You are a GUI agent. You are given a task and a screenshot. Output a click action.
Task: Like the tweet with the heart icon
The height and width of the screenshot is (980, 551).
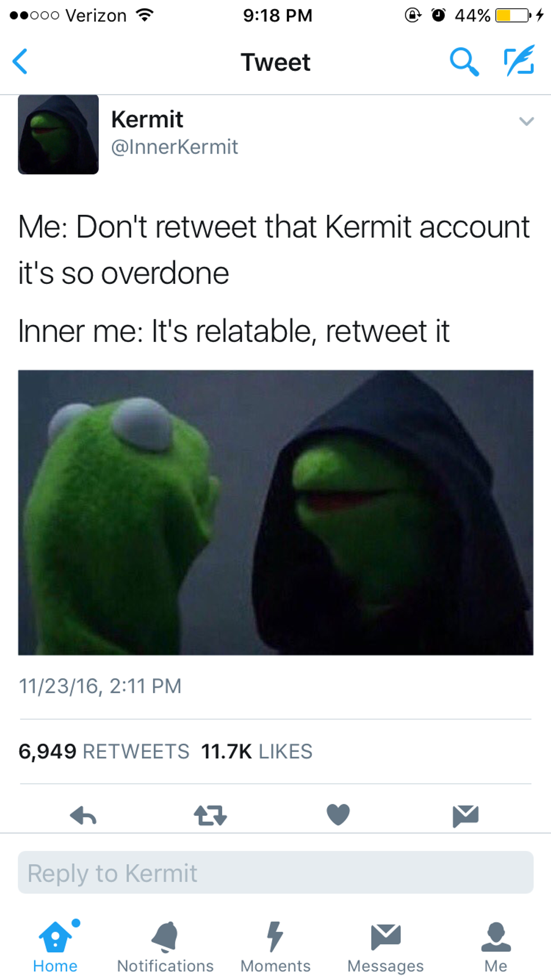coord(338,814)
